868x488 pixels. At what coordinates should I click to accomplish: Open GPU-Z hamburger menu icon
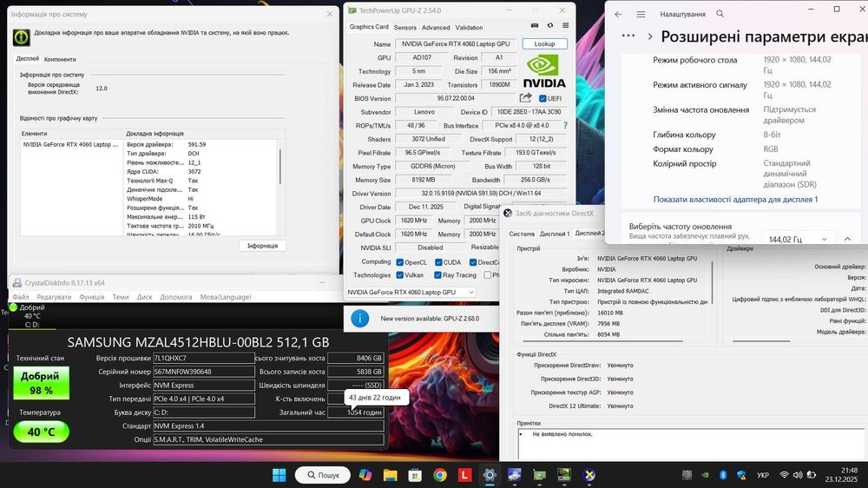(565, 25)
